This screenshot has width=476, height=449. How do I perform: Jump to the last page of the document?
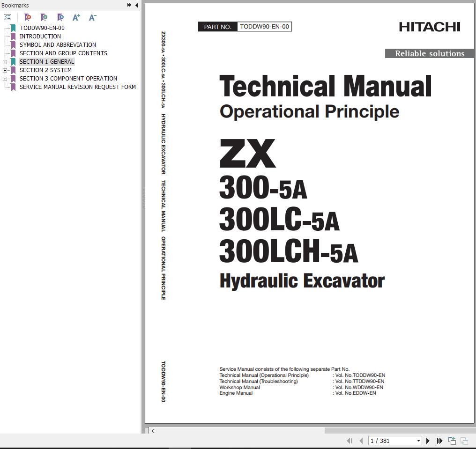point(439,441)
